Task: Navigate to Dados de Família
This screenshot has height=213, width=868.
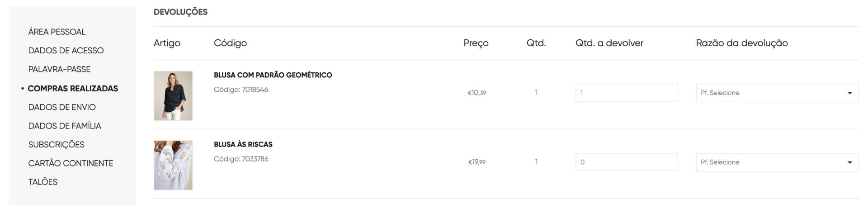Action: 65,126
